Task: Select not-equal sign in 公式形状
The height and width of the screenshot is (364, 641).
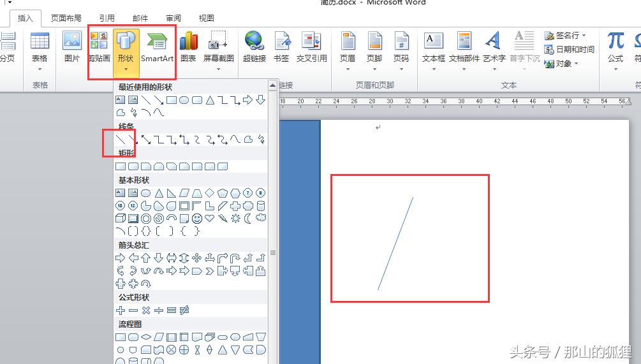Action: [184, 310]
